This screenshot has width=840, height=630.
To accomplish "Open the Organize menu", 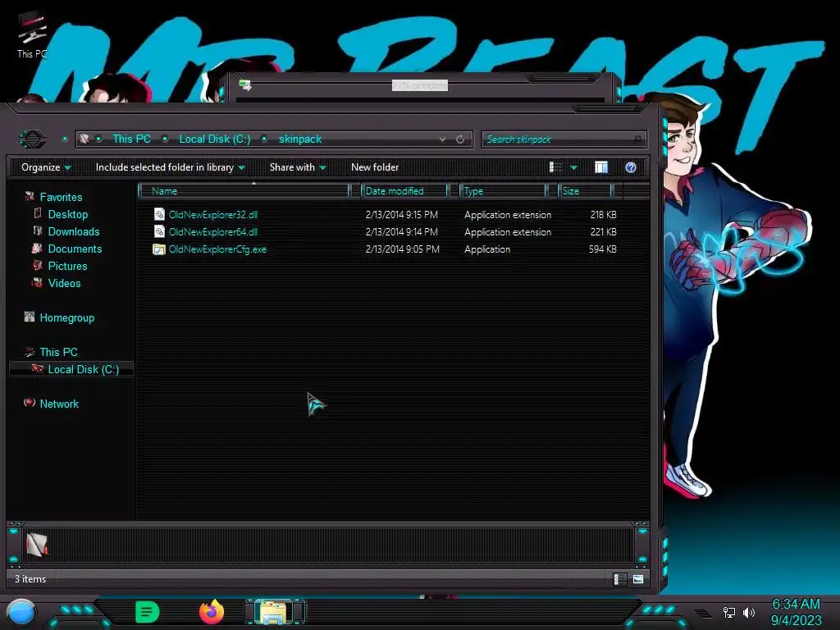I will coord(46,167).
